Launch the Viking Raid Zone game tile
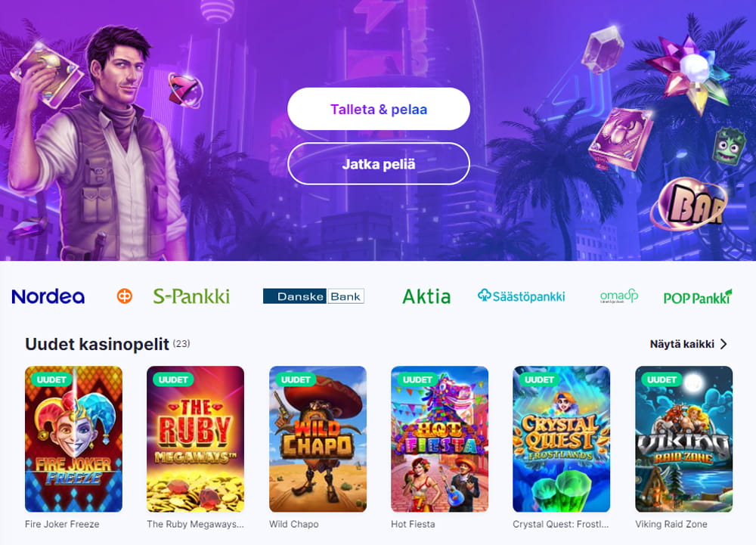The height and width of the screenshot is (545, 756). [683, 439]
